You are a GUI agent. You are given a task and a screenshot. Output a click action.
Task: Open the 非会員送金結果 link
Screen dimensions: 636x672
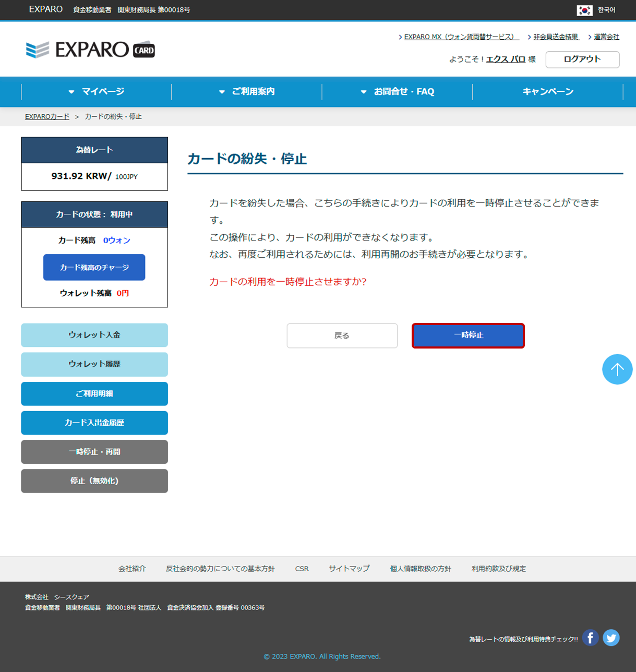[556, 37]
